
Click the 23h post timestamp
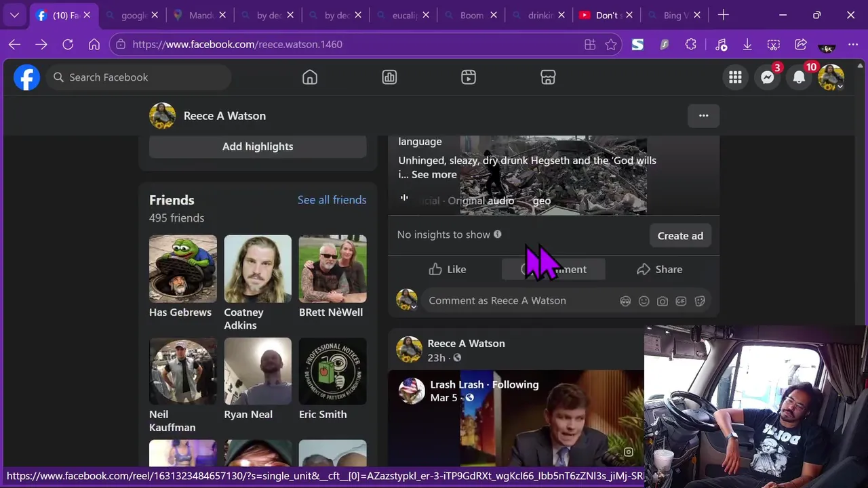pyautogui.click(x=436, y=358)
